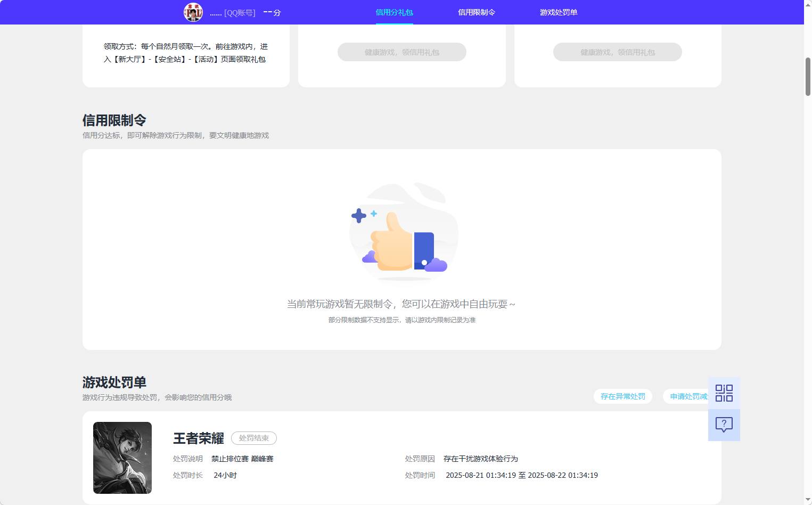
Task: Click the 王者荣耀 game thumbnail
Action: (122, 458)
